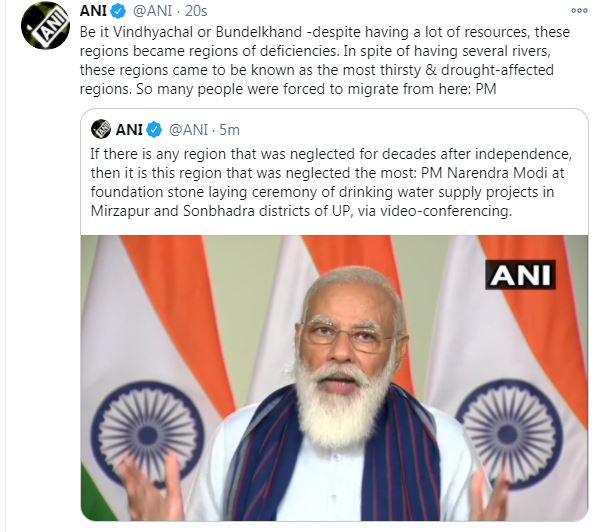Open the Modi video-conference photo
This screenshot has height=532, width=601.
click(x=334, y=378)
